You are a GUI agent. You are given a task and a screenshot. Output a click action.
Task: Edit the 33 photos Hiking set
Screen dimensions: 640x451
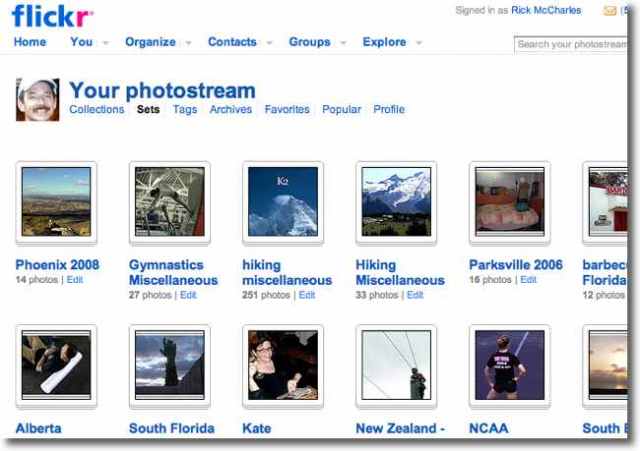[x=415, y=295]
